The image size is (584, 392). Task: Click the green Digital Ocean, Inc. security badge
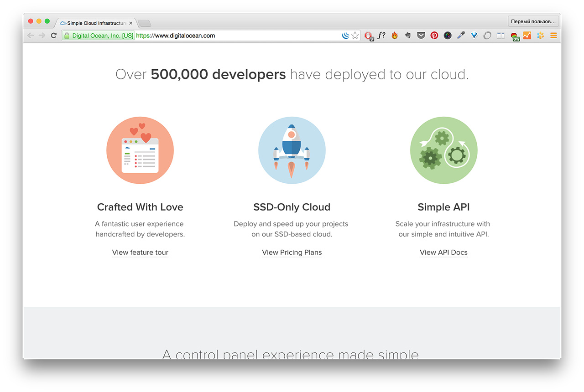point(98,36)
